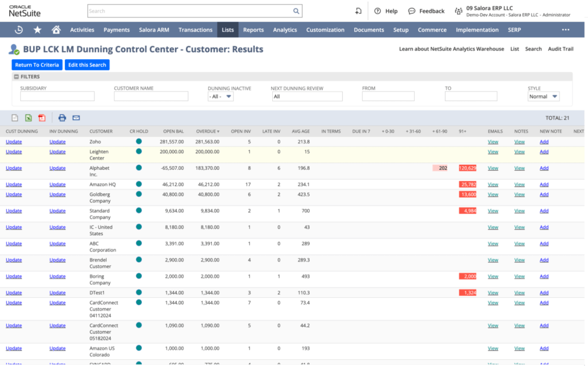
Task: Click the Edit this Search button
Action: tap(87, 65)
